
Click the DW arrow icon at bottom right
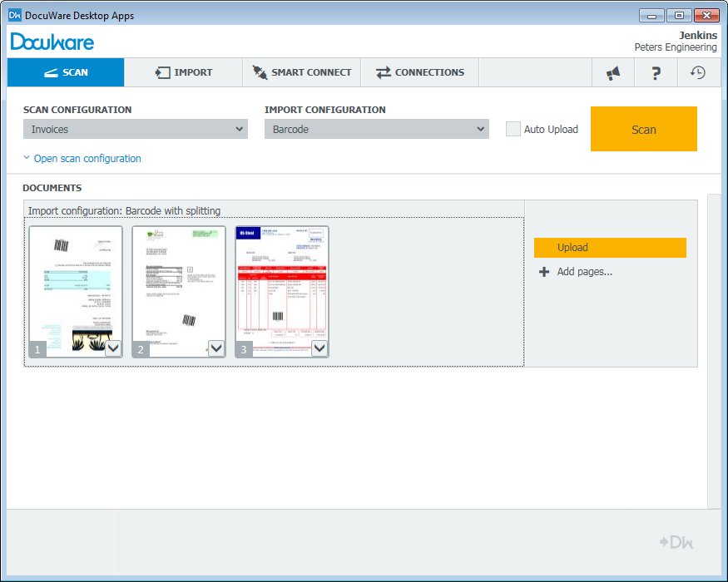(x=676, y=542)
